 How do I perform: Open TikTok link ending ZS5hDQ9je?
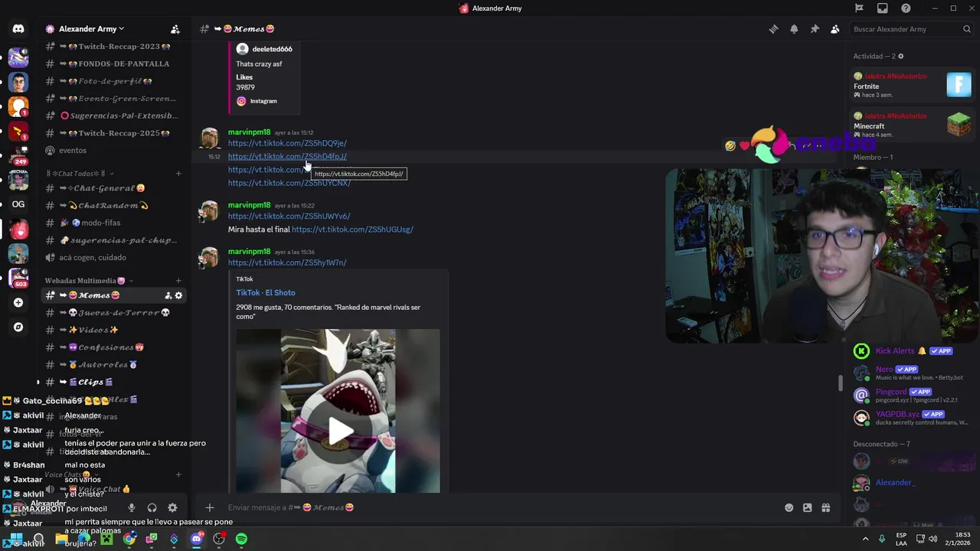click(287, 143)
